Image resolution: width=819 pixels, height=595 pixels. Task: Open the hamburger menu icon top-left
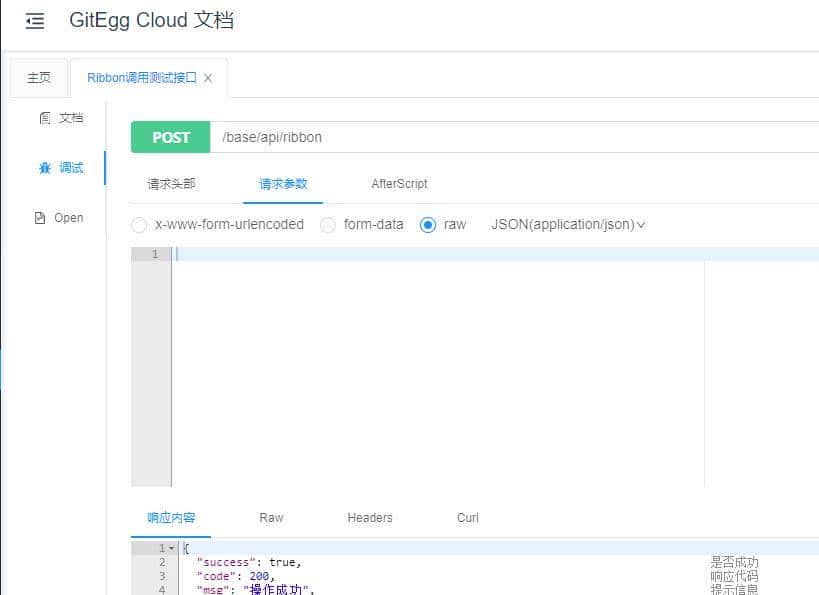coord(34,21)
